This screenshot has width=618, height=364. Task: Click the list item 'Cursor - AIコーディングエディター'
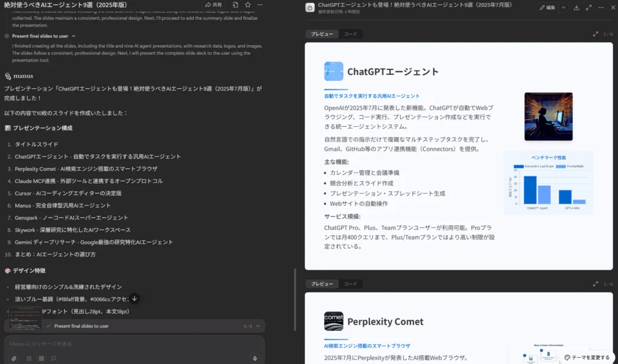coord(68,193)
